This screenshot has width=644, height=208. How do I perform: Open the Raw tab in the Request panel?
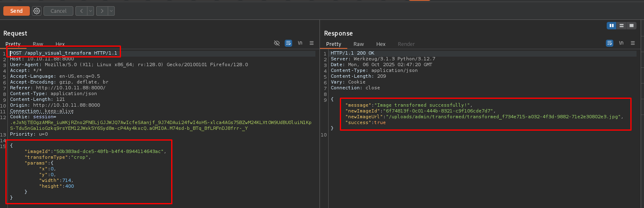pos(38,44)
